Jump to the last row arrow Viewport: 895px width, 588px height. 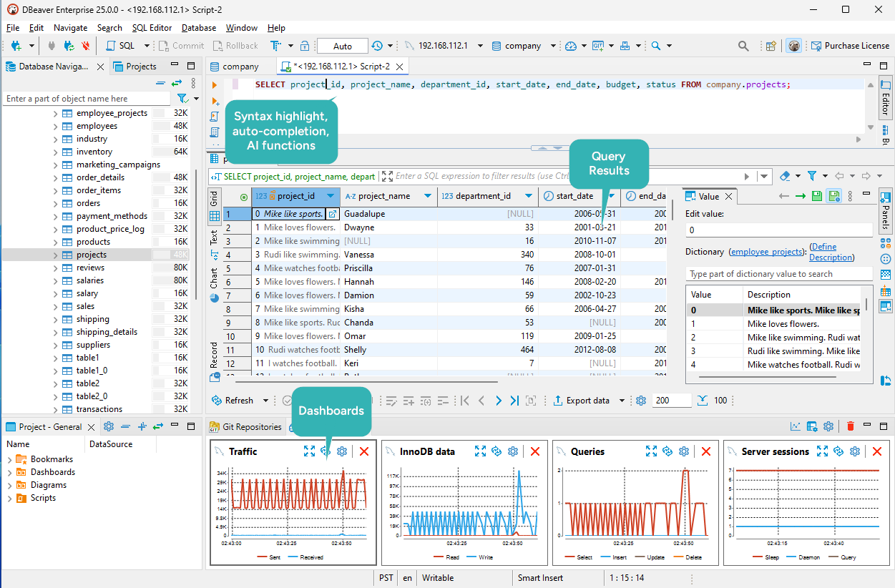pos(514,401)
